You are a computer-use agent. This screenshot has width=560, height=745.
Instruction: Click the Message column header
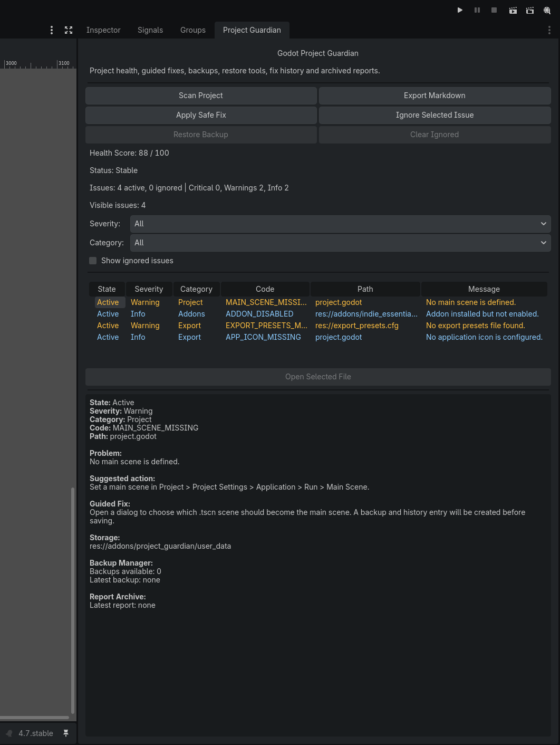[x=484, y=289]
